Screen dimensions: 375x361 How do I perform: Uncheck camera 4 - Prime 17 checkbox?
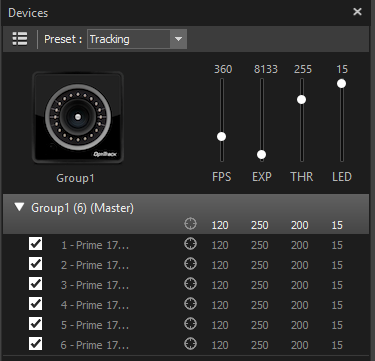click(x=35, y=304)
